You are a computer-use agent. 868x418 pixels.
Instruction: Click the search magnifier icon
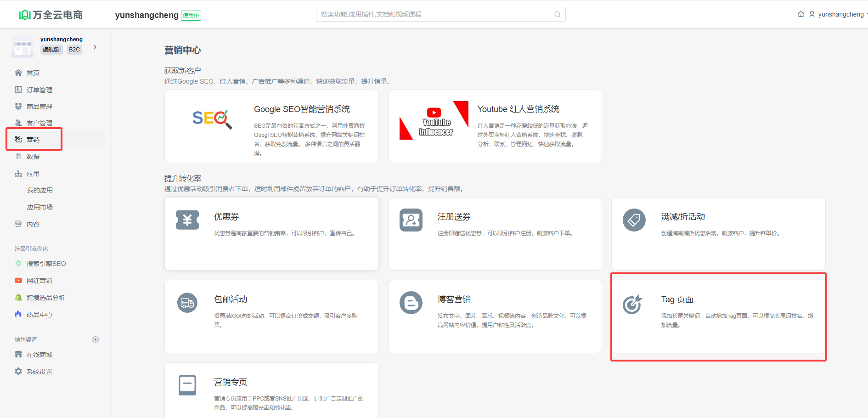click(x=557, y=14)
